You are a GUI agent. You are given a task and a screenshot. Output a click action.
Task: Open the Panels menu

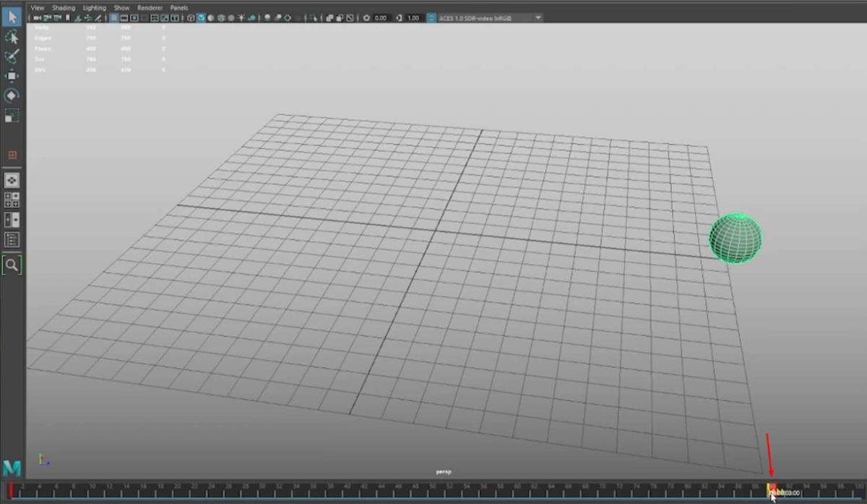coord(179,7)
